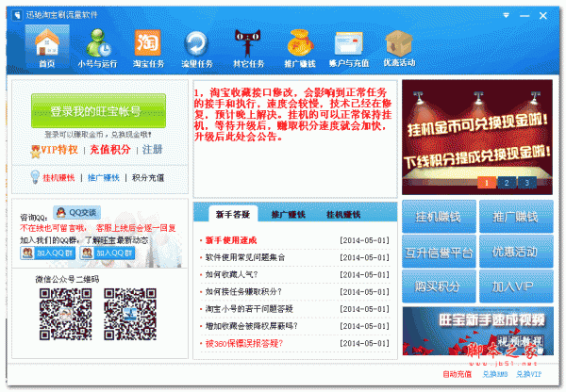The image size is (566, 392).
Task: Click the 推广赚钱 blue tile button
Action: (x=516, y=217)
